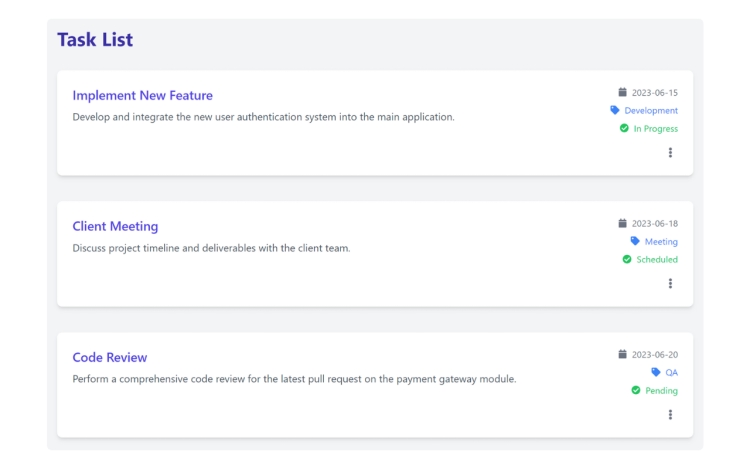Open the three-dot menu for Implement New Feature

pos(670,153)
